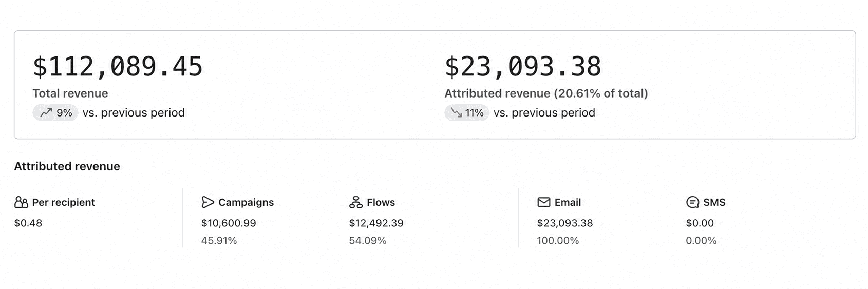Click the Flows diagram icon

coord(355,202)
